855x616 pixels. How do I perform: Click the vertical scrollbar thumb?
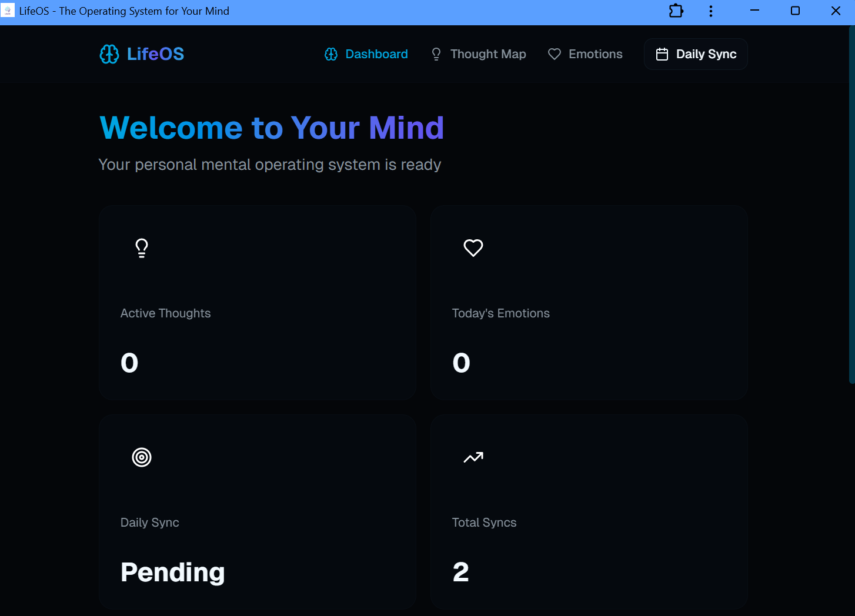pyautogui.click(x=851, y=206)
